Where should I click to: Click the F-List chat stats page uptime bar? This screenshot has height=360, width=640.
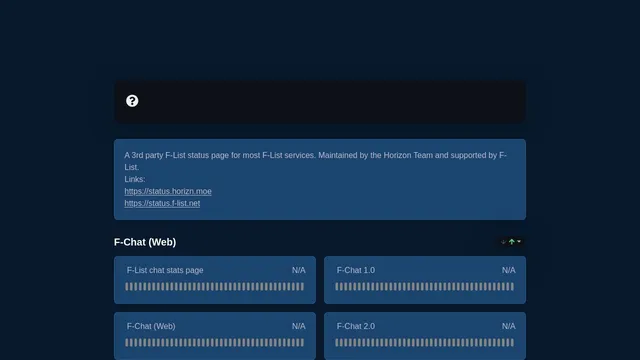[215, 287]
